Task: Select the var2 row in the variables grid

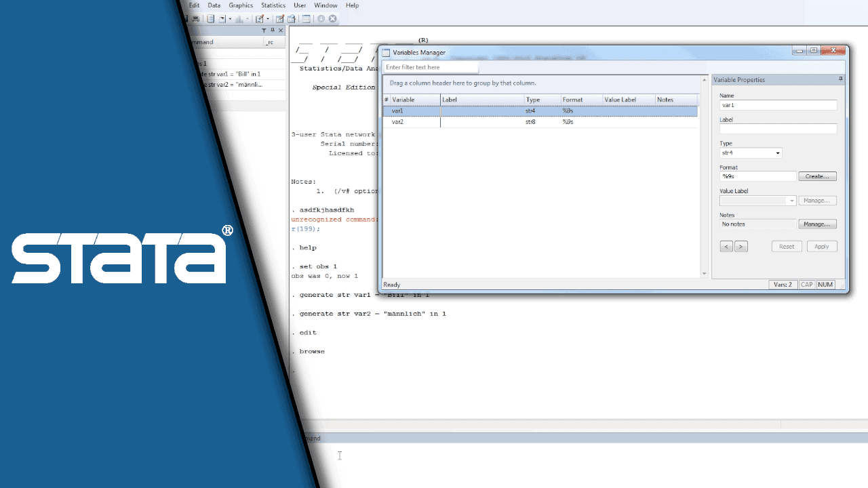Action: coord(540,122)
